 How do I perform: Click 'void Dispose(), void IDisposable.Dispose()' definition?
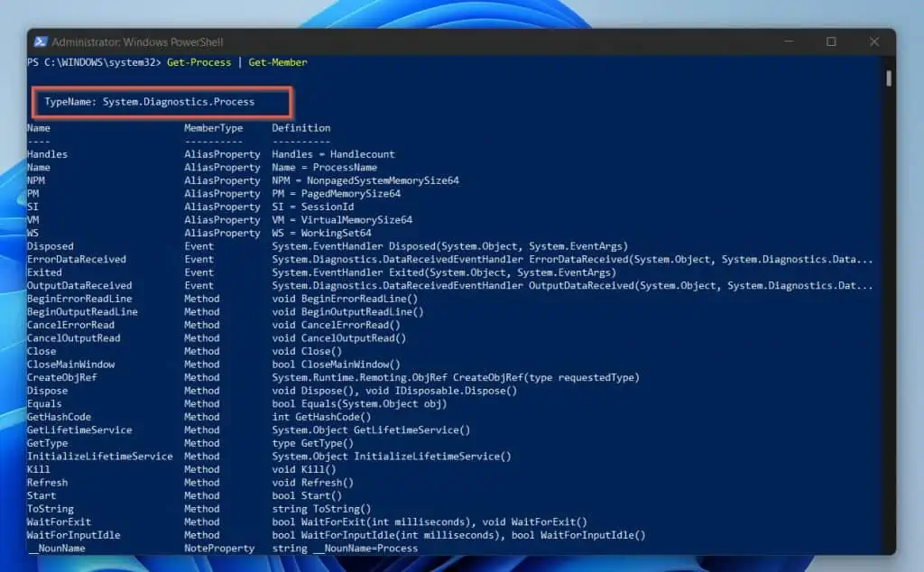click(x=394, y=391)
